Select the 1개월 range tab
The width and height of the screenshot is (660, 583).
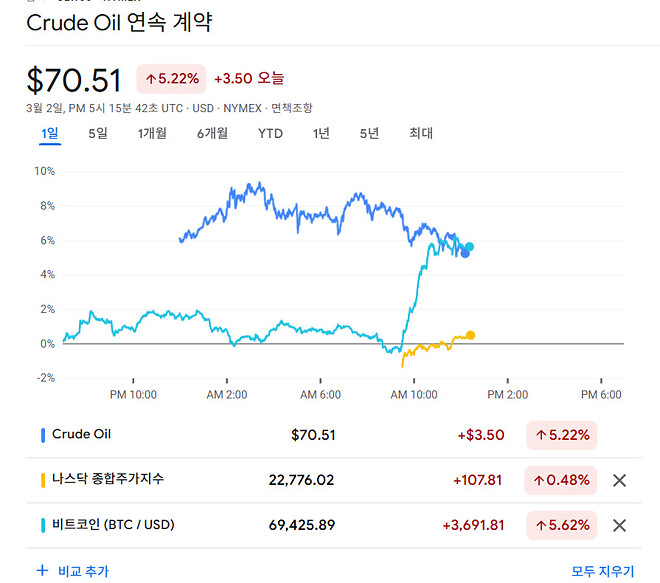152,133
